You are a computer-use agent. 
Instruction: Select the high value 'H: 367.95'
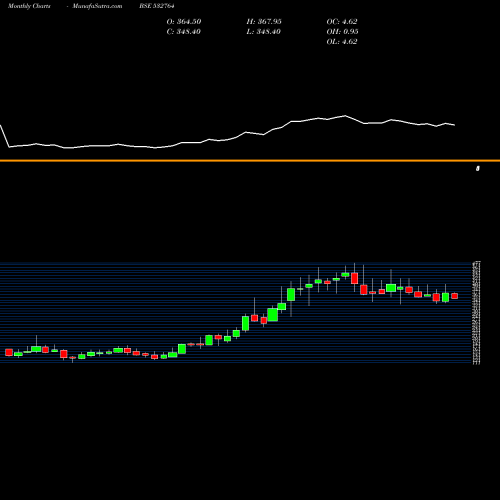pos(264,22)
